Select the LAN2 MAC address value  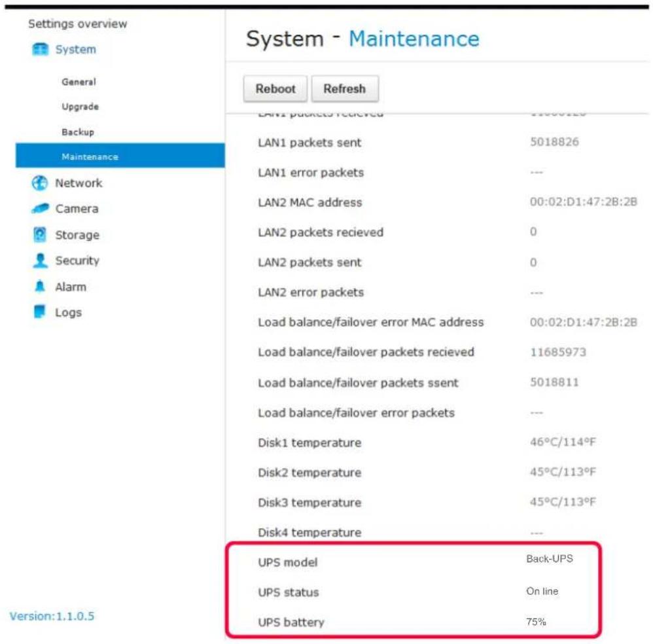(584, 202)
